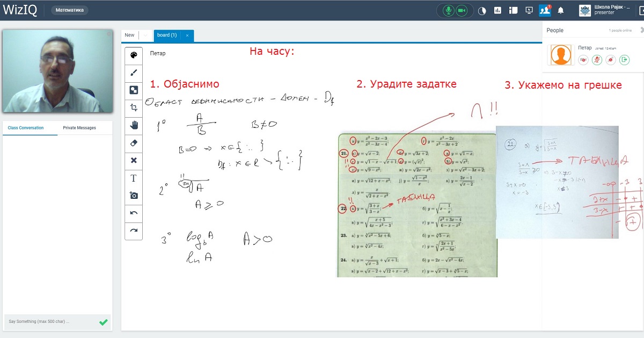Image resolution: width=644 pixels, height=338 pixels.
Task: Click the red text 'На часу:'
Action: point(272,52)
